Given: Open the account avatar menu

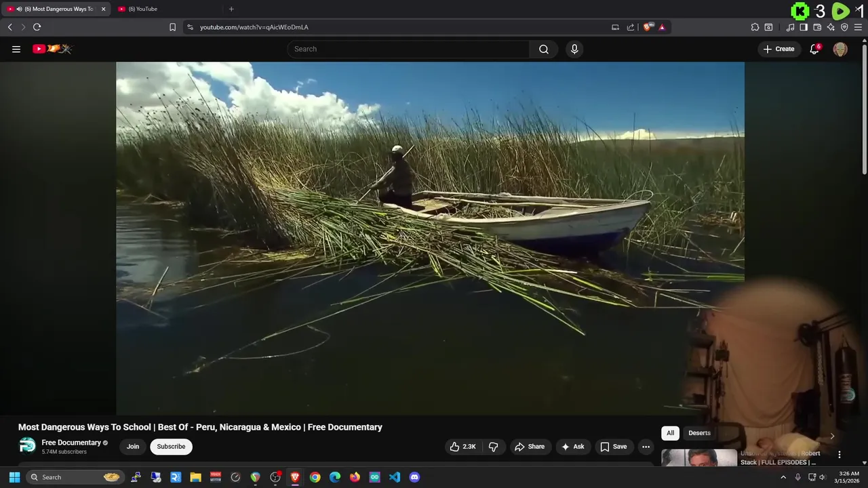Looking at the screenshot, I should (840, 49).
